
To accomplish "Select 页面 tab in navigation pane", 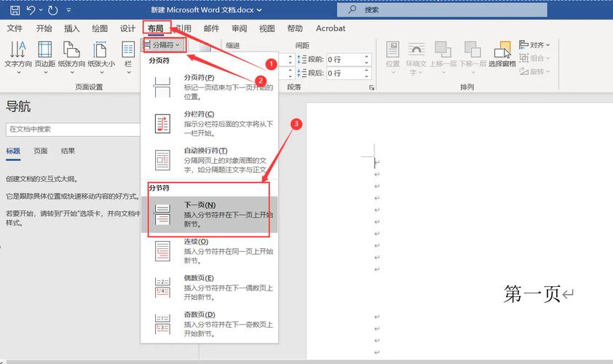I will [41, 151].
